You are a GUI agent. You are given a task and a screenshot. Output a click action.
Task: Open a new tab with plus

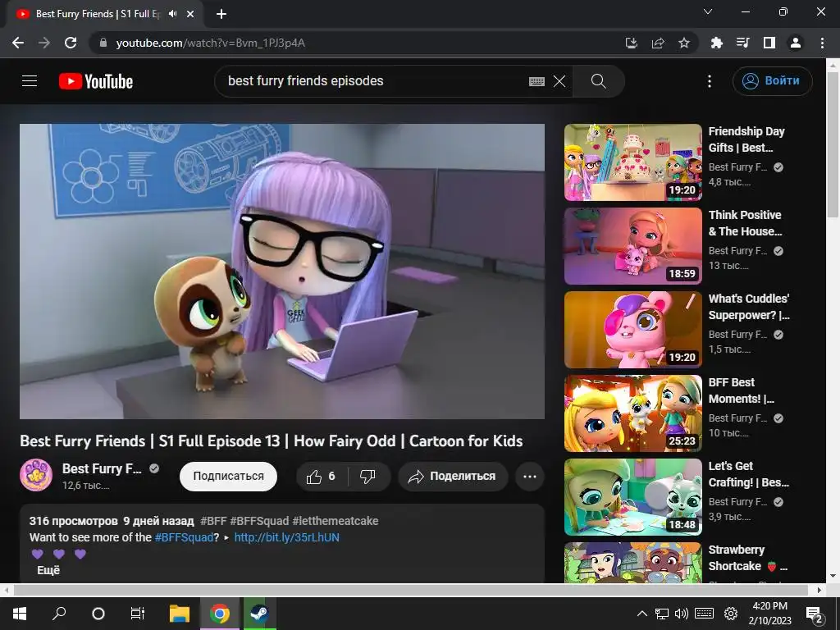(x=221, y=14)
